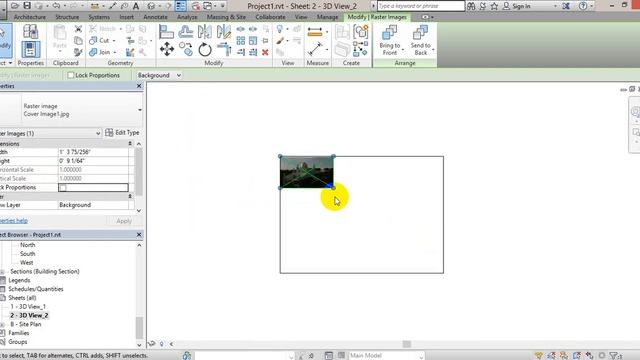Select the Offset tool

186,32
